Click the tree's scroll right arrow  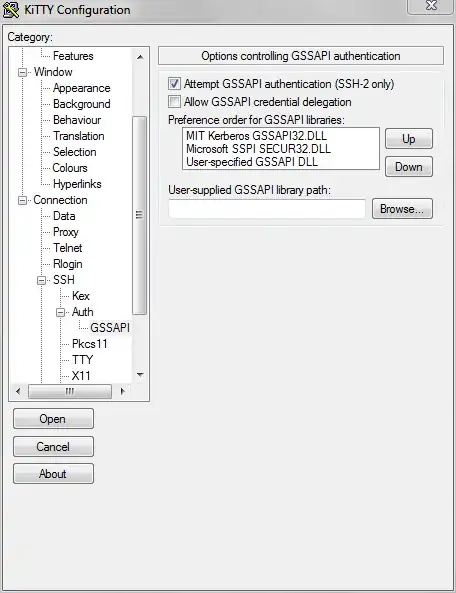123,391
